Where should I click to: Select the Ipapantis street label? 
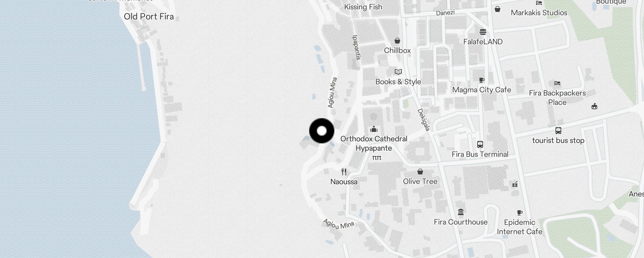(x=356, y=47)
